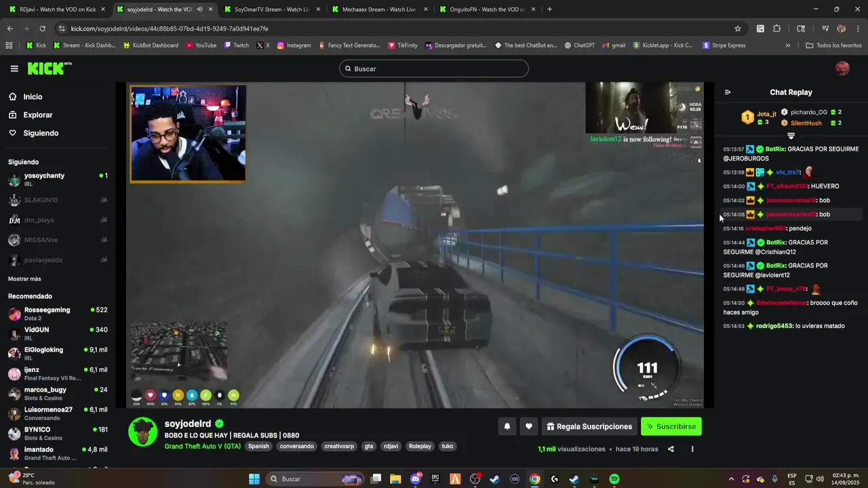
Task: Click the heart follow icon
Action: pos(529,426)
